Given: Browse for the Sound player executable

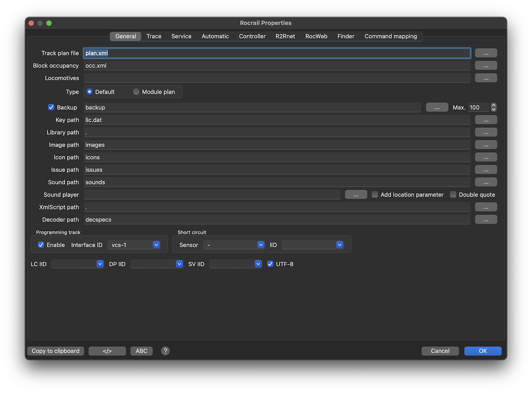Looking at the screenshot, I should [x=356, y=195].
